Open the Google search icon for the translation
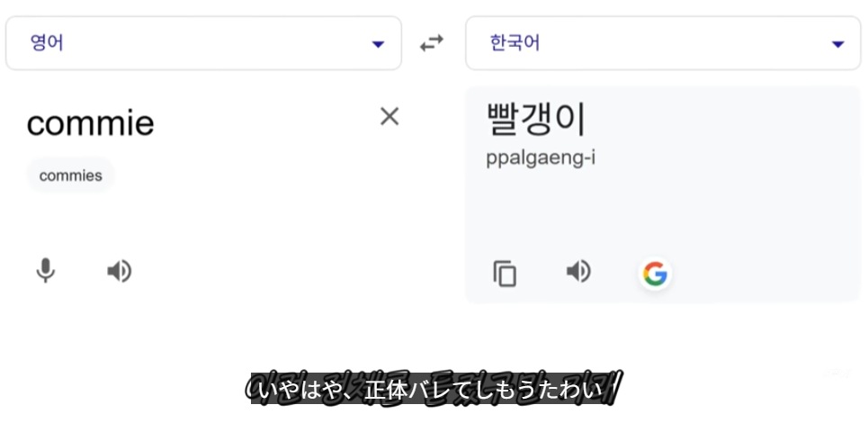Image resolution: width=868 pixels, height=423 pixels. point(655,273)
